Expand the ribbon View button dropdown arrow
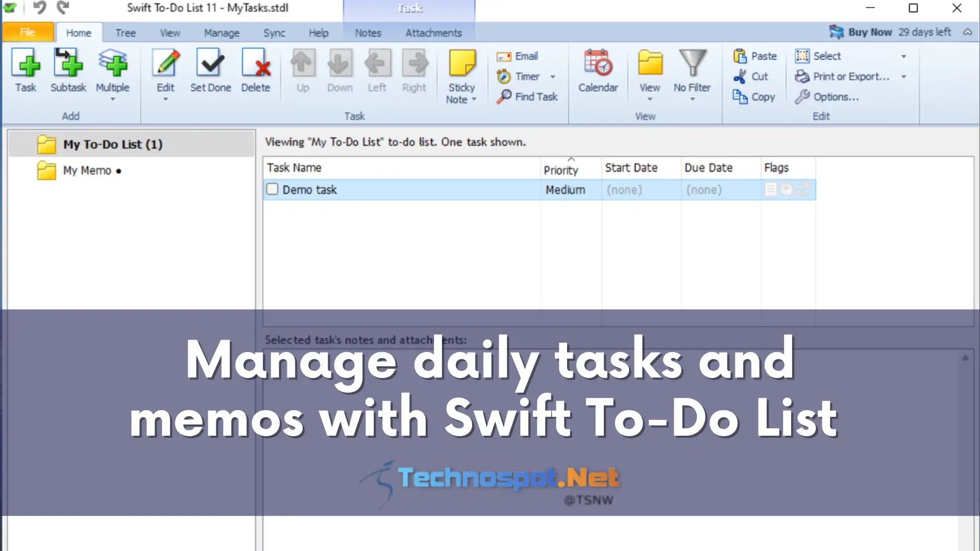Image resolution: width=980 pixels, height=551 pixels. (x=650, y=99)
